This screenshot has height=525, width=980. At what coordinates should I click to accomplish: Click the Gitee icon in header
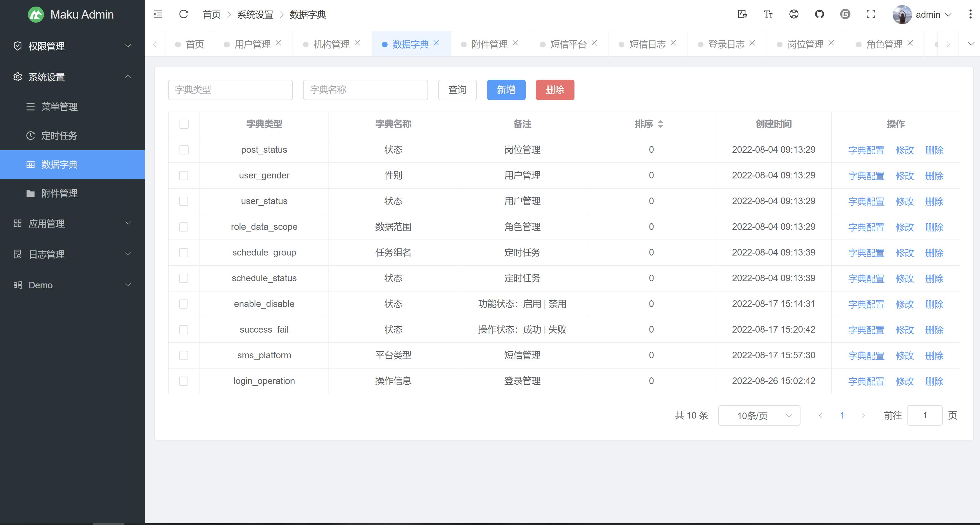pyautogui.click(x=845, y=15)
